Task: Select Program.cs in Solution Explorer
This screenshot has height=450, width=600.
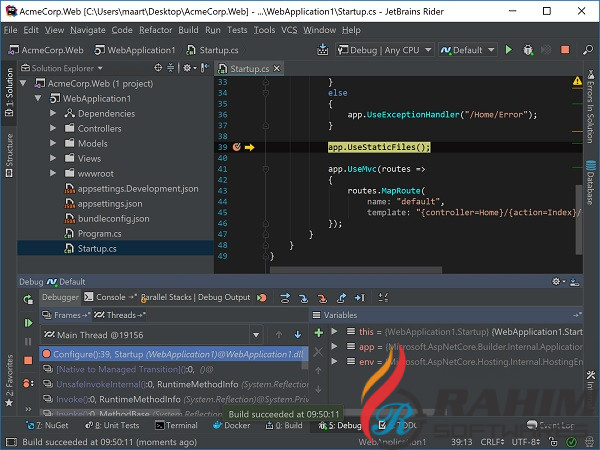Action: [x=98, y=233]
